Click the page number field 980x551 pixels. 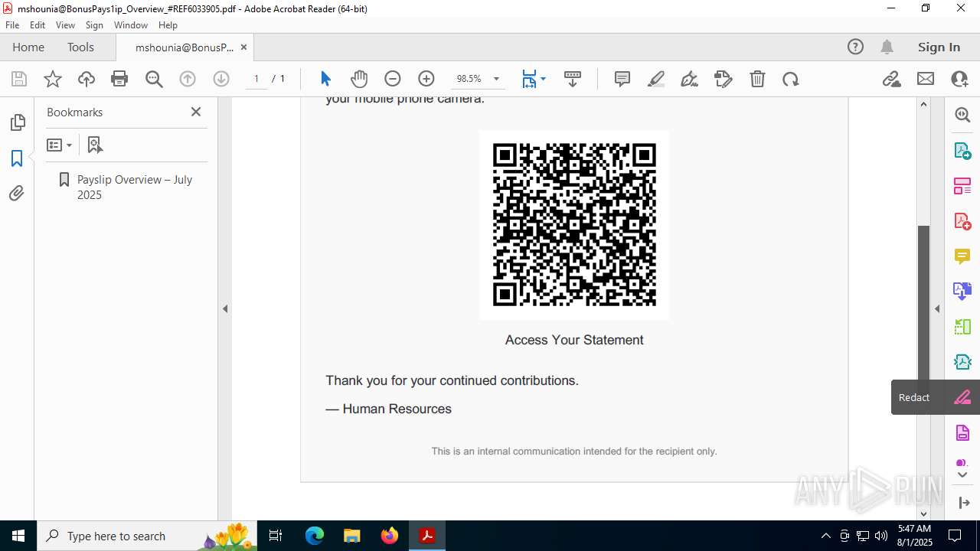click(x=256, y=79)
